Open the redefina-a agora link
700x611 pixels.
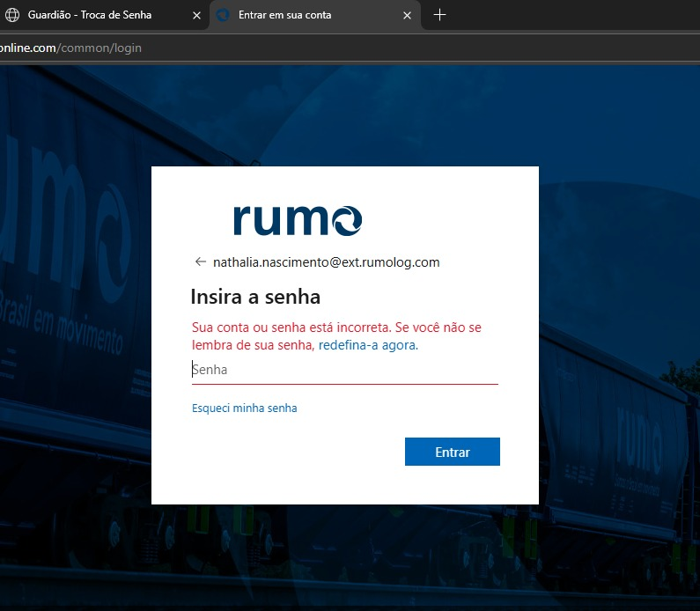pos(368,345)
